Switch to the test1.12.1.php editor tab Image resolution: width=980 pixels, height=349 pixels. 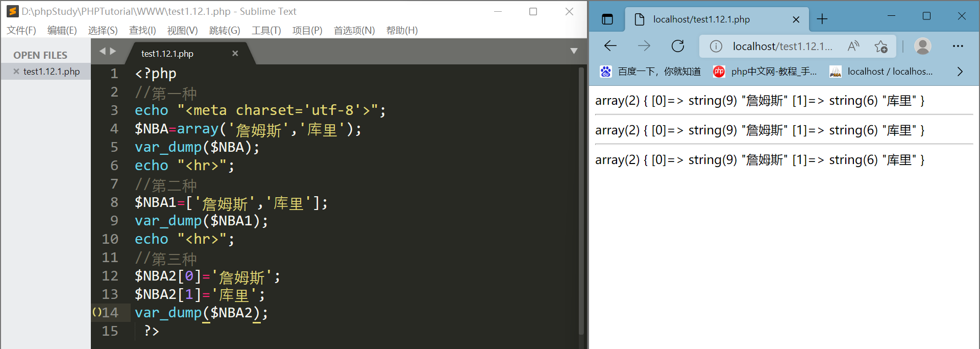(167, 54)
